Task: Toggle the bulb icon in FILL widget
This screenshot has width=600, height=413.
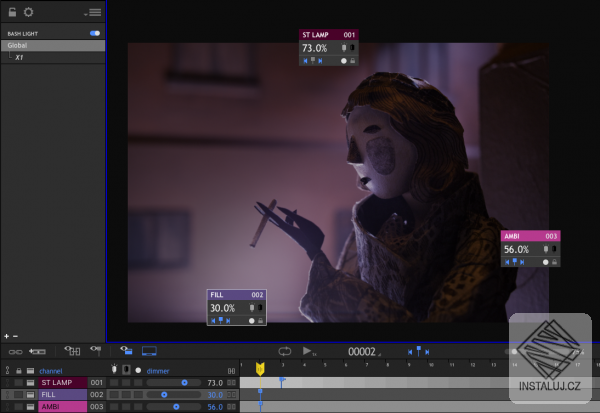Action: pos(252,307)
